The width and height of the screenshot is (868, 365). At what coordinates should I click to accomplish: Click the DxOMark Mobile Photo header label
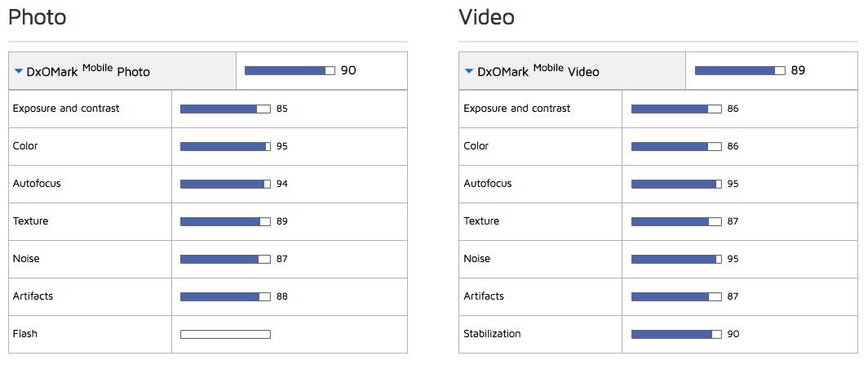coord(88,71)
